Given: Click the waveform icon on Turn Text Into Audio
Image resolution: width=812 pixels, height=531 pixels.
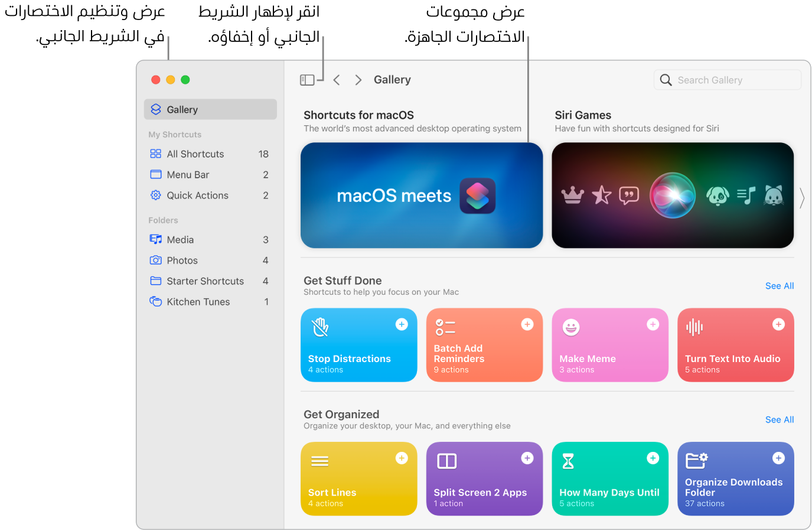Looking at the screenshot, I should (x=694, y=327).
